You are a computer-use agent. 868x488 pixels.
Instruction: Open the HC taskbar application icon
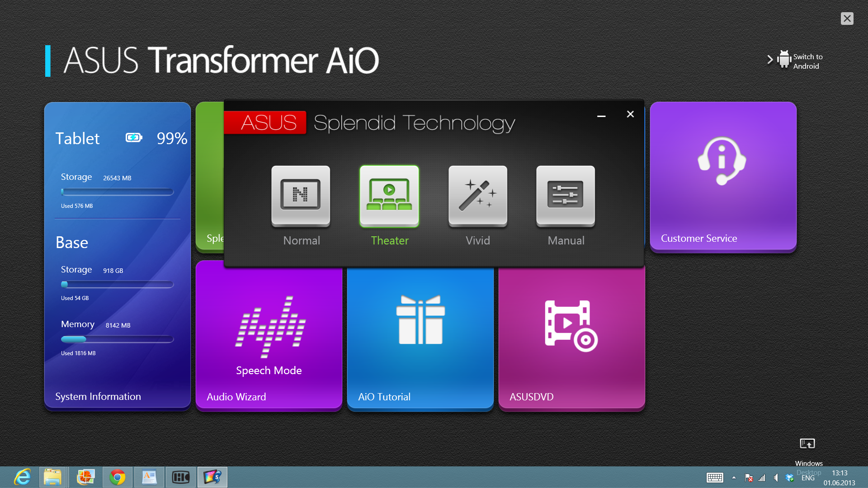(181, 477)
